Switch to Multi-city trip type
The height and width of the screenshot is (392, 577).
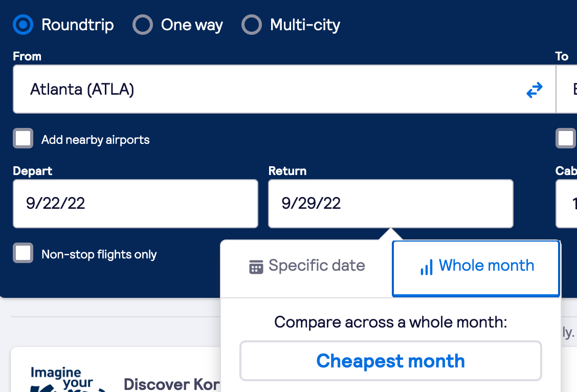(x=252, y=25)
